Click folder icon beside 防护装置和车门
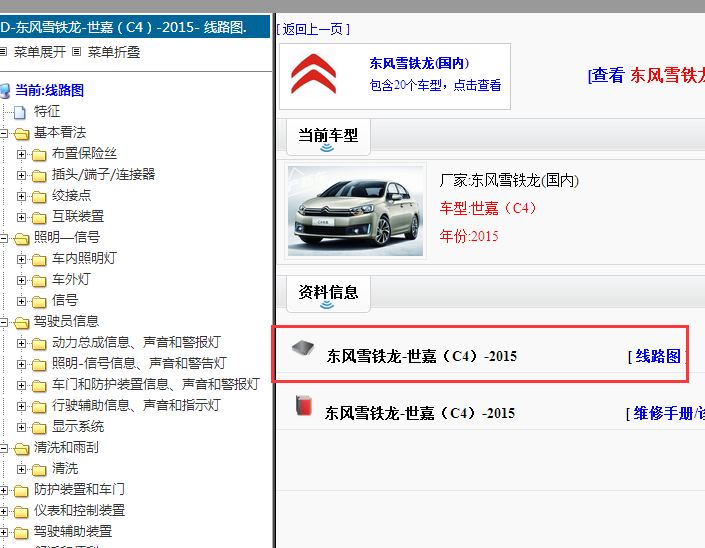Screen dimensions: 705x548 point(22,490)
